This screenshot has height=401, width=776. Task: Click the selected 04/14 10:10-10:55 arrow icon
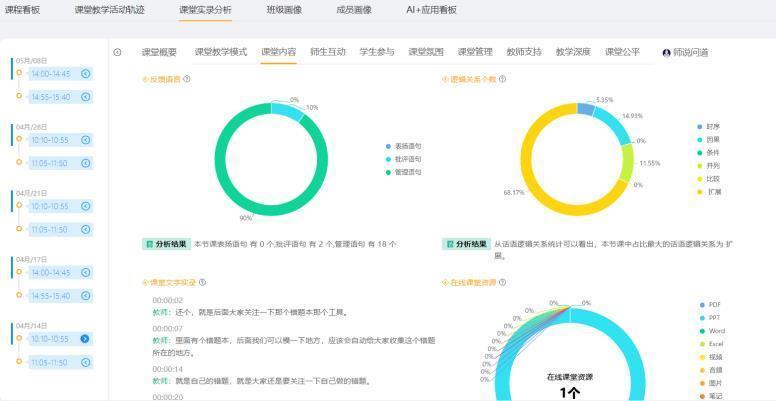85,339
